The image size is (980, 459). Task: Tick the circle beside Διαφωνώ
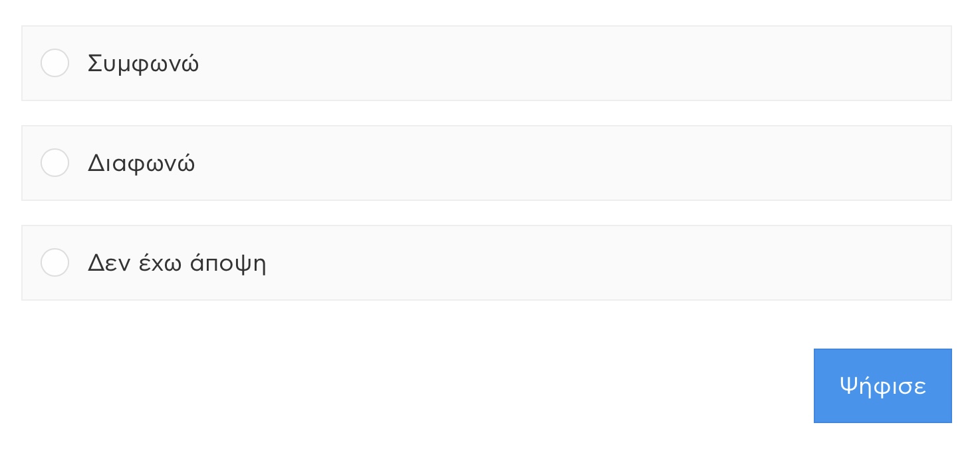pyautogui.click(x=55, y=163)
